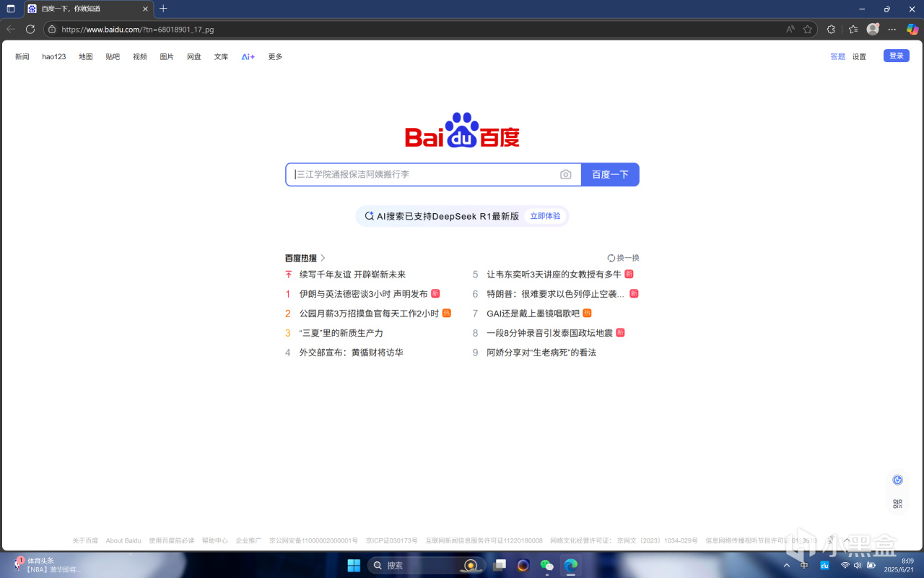Image resolution: width=924 pixels, height=578 pixels.
Task: Click the 登录 login button
Action: point(897,56)
